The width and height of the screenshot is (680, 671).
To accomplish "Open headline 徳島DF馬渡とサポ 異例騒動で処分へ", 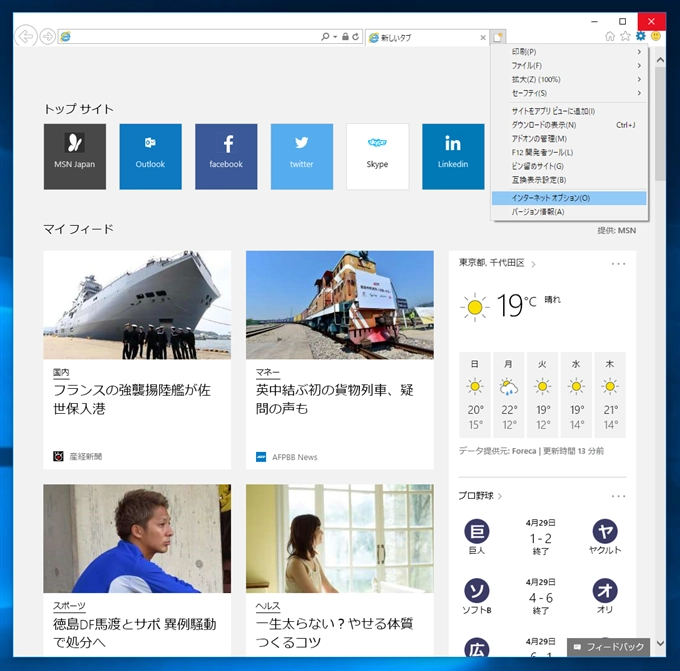I will (134, 633).
